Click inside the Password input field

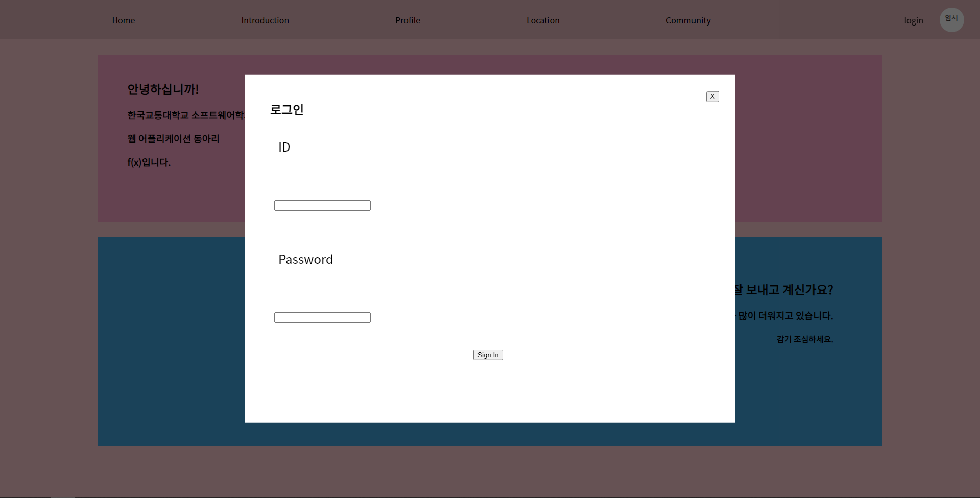[x=322, y=317]
